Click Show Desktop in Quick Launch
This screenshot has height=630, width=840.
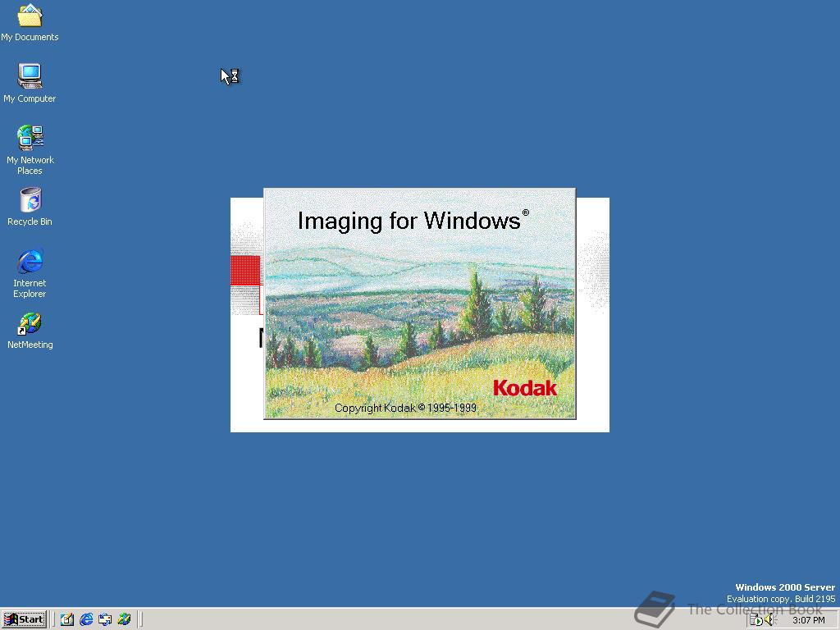click(x=67, y=619)
